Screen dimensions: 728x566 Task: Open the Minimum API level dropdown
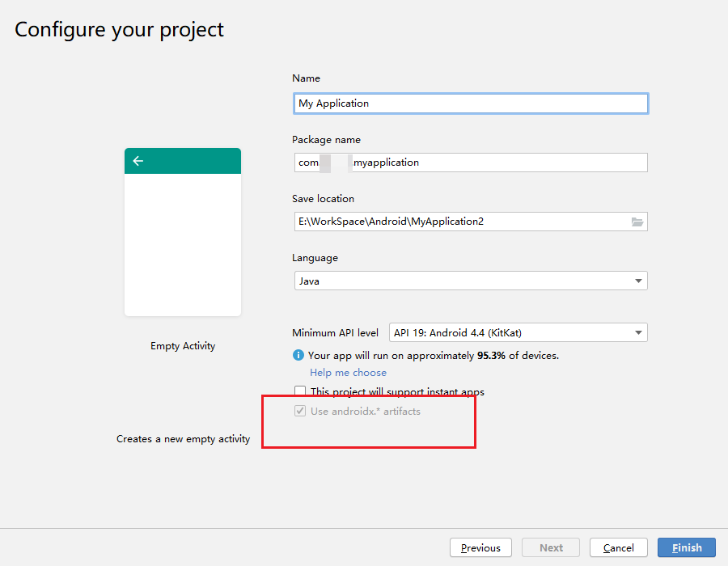(518, 332)
